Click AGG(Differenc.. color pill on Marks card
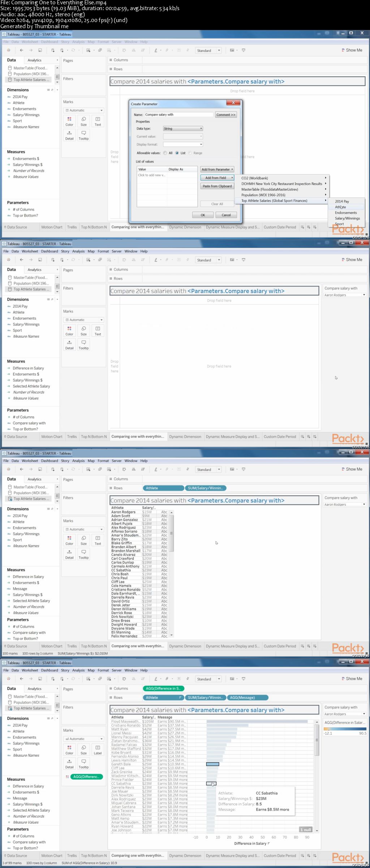The image size is (370, 868). click(86, 777)
